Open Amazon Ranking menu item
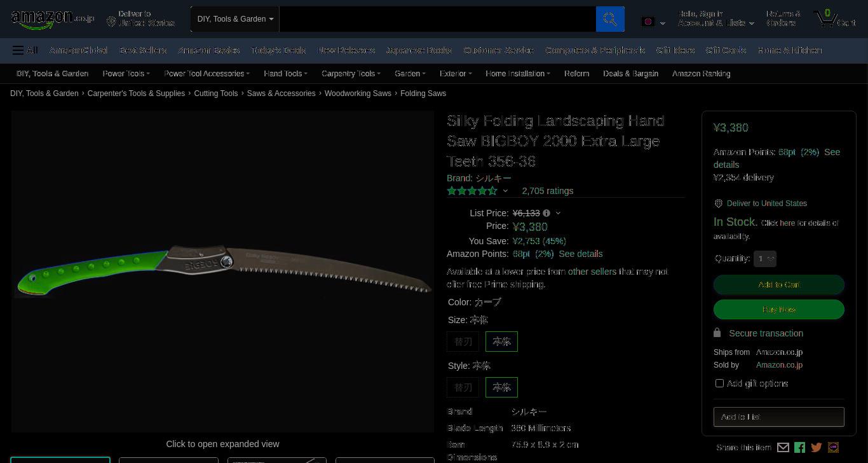The image size is (868, 463). click(x=701, y=74)
